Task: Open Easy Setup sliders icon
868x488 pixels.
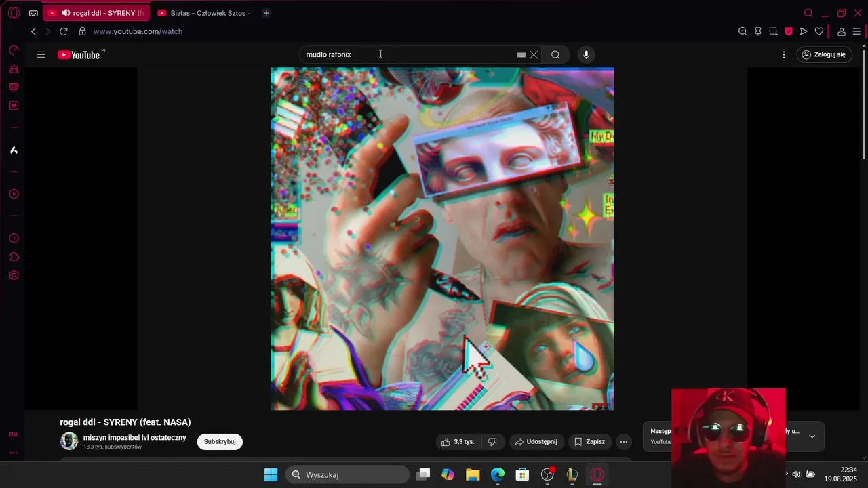Action: pos(856,31)
